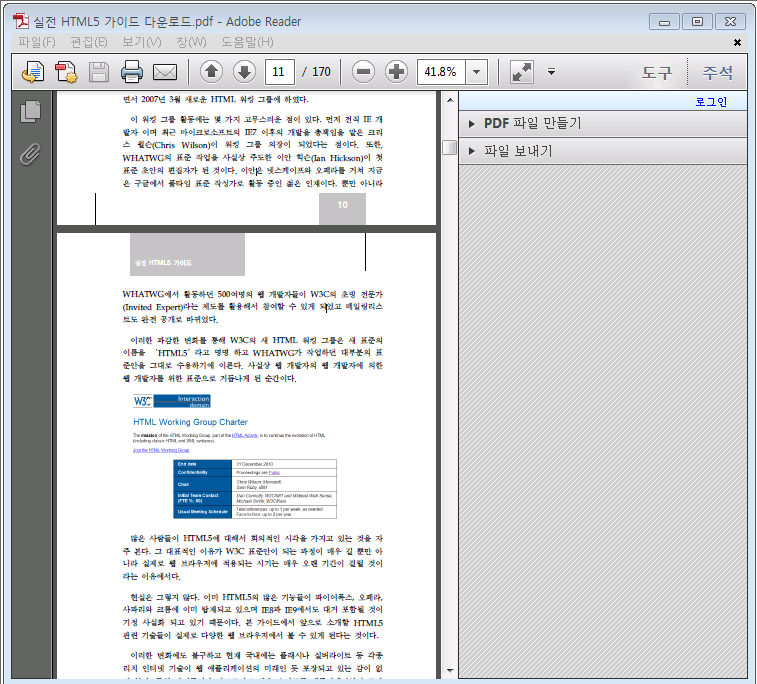Go to the next page with the down arrow
Image resolution: width=757 pixels, height=684 pixels.
point(244,72)
